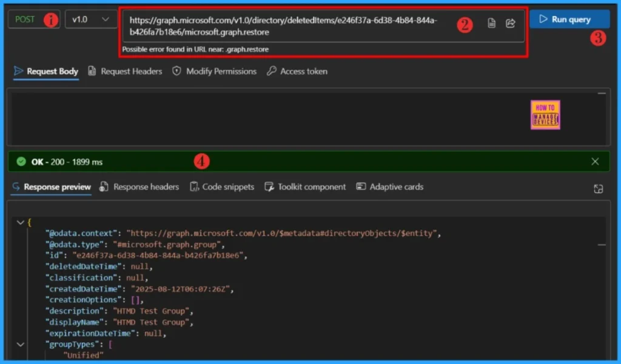This screenshot has width=621, height=364.
Task: Click the "@odata.context" URL value
Action: [281, 233]
